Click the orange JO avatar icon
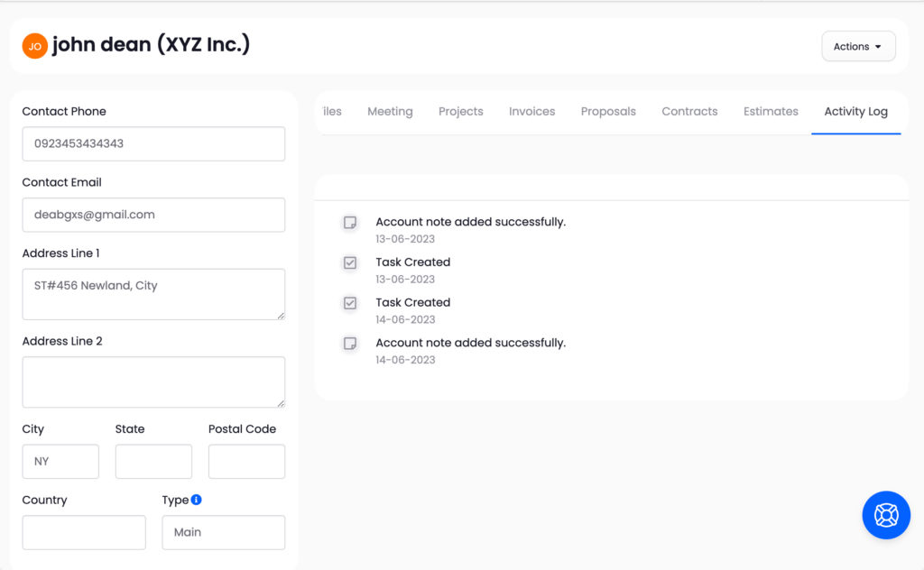Screen dimensions: 924x570 [x=34, y=46]
